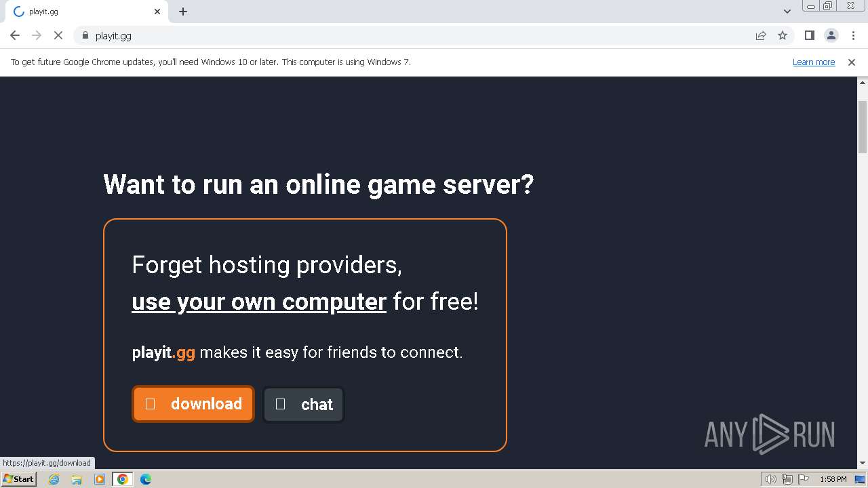The height and width of the screenshot is (488, 868).
Task: Select the playit.gg tab
Action: (85, 12)
